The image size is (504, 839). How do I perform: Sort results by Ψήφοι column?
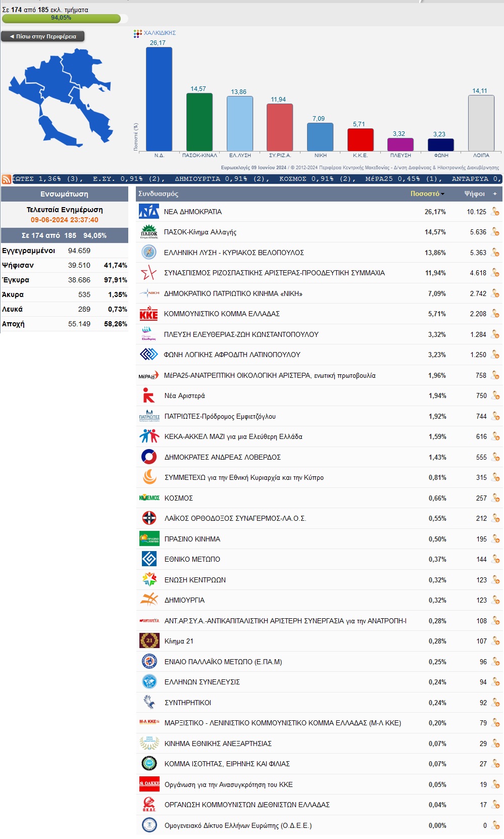tap(475, 193)
